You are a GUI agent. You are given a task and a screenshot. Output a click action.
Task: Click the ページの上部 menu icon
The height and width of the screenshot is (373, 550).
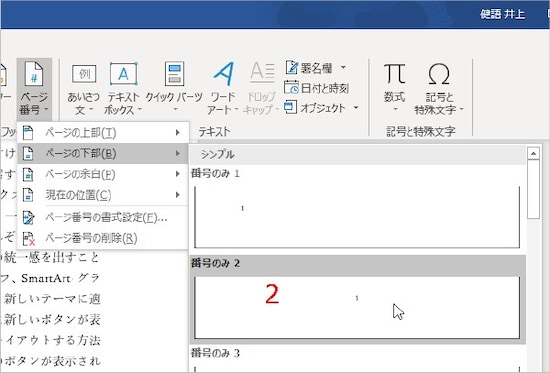point(28,133)
